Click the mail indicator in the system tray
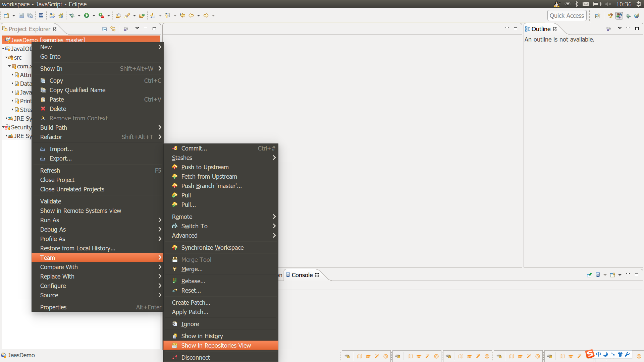This screenshot has height=362, width=644. coord(586,4)
